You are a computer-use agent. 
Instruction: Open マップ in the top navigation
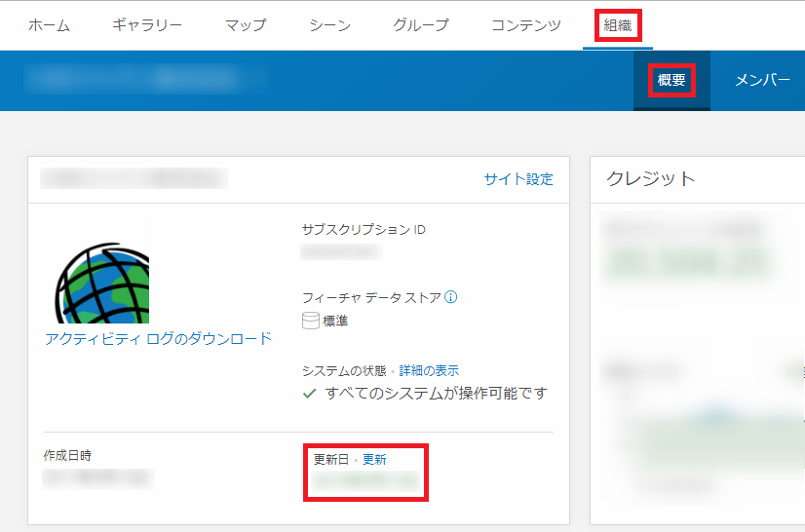[x=245, y=25]
